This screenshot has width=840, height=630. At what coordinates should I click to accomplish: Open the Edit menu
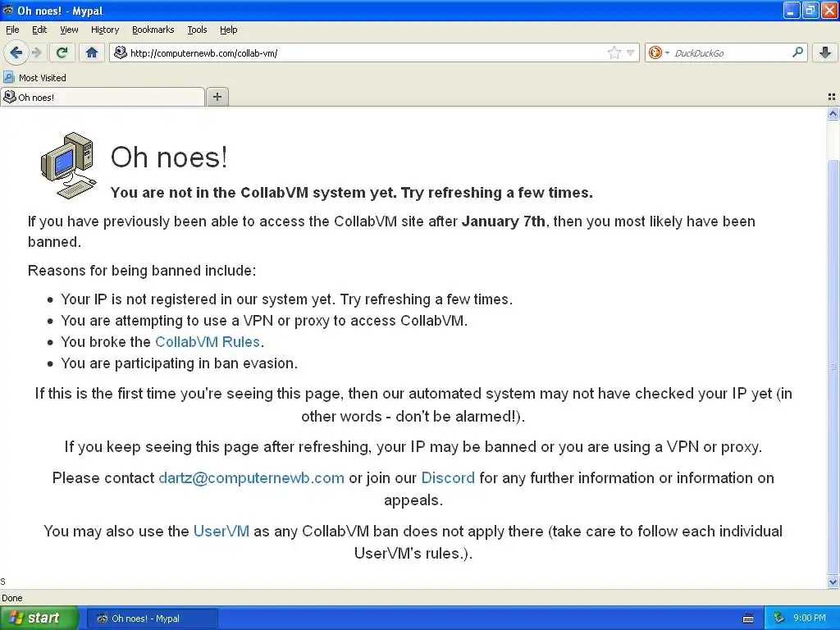click(39, 30)
